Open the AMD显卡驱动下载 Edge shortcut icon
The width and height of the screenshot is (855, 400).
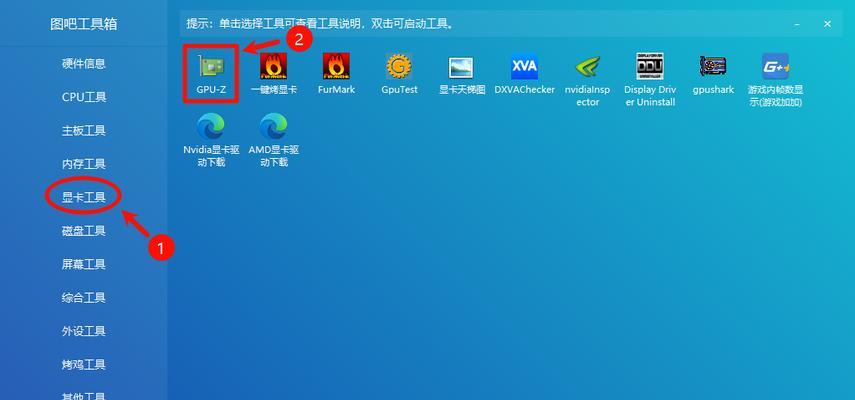[x=273, y=127]
